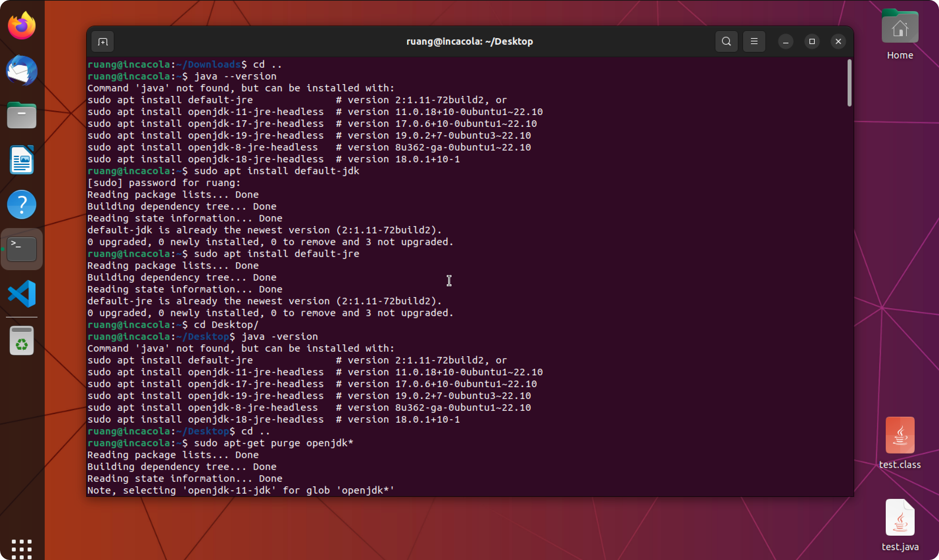
Task: Open the Help app in the dock
Action: pos(21,204)
